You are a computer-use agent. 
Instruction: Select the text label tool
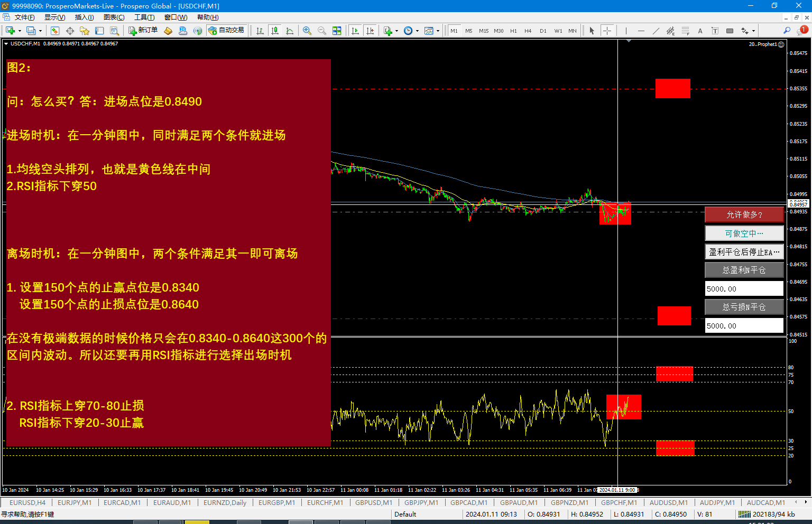tap(715, 31)
